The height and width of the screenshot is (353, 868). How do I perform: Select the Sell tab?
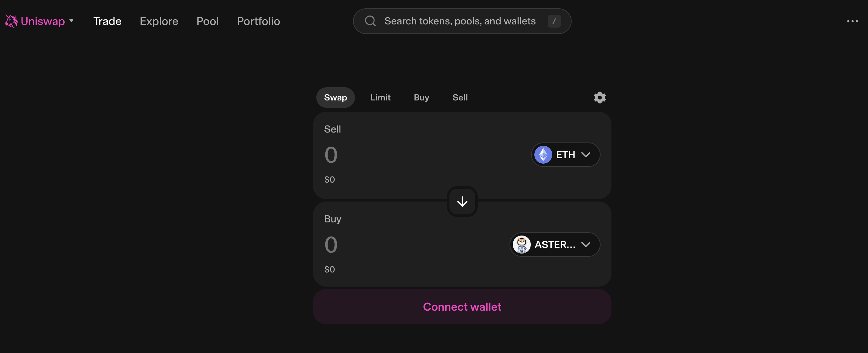tap(460, 98)
